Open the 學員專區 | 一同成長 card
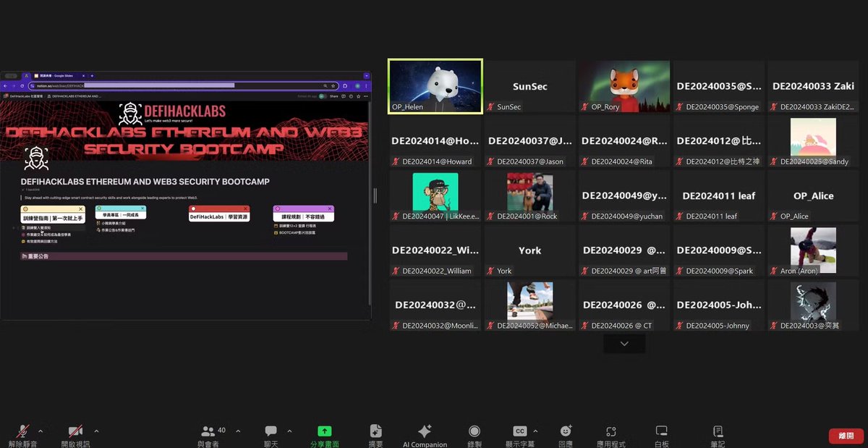Image resolution: width=868 pixels, height=448 pixels. pyautogui.click(x=121, y=213)
